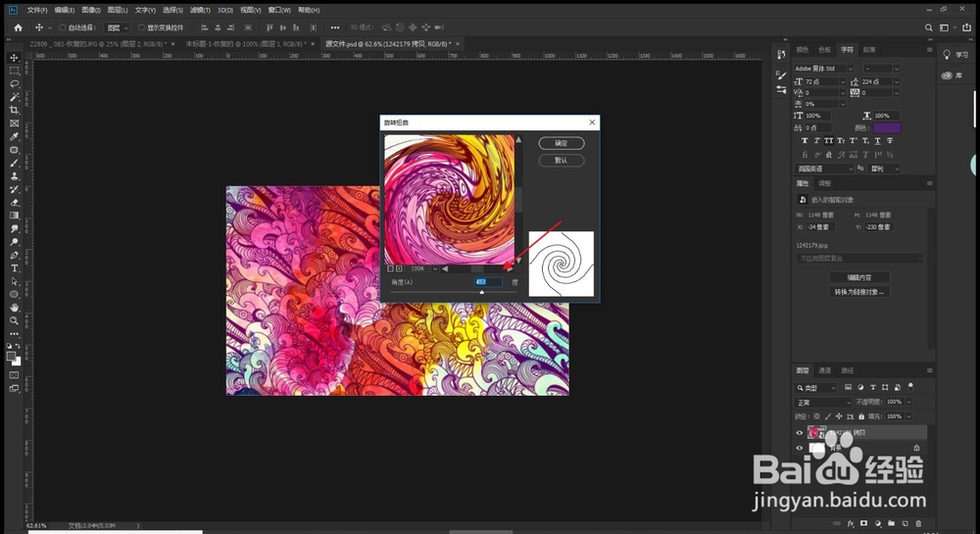The width and height of the screenshot is (980, 534).
Task: Select the Crop tool
Action: tap(14, 110)
